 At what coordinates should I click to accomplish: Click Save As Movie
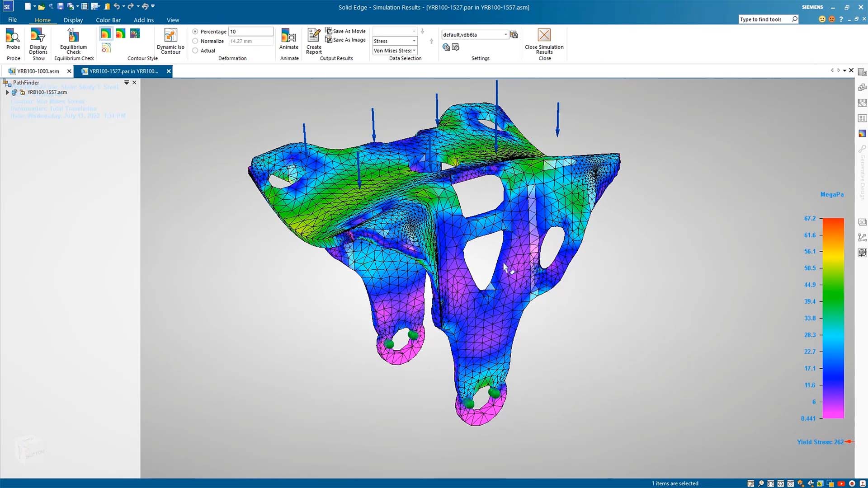point(345,31)
